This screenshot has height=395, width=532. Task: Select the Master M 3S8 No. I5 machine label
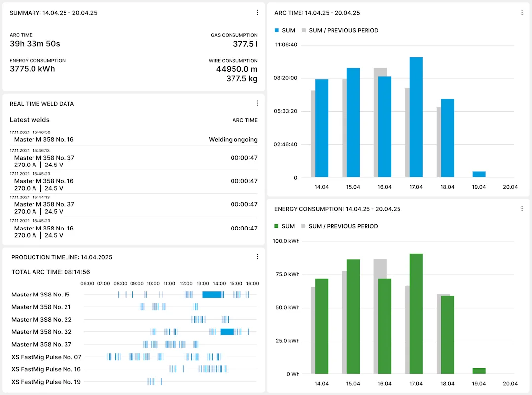(x=42, y=294)
